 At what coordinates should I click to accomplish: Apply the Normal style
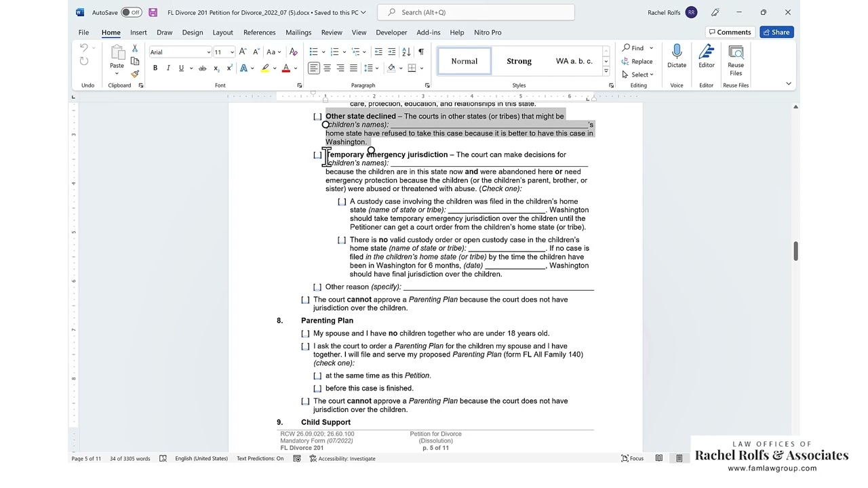[465, 61]
